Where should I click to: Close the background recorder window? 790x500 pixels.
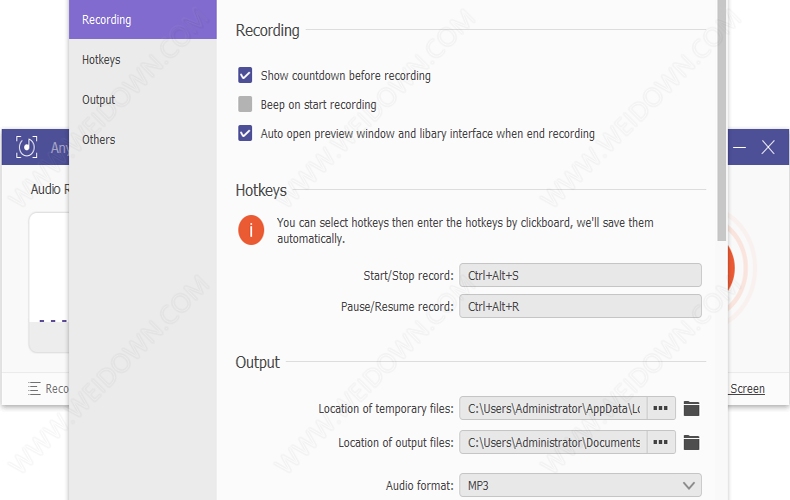[768, 147]
